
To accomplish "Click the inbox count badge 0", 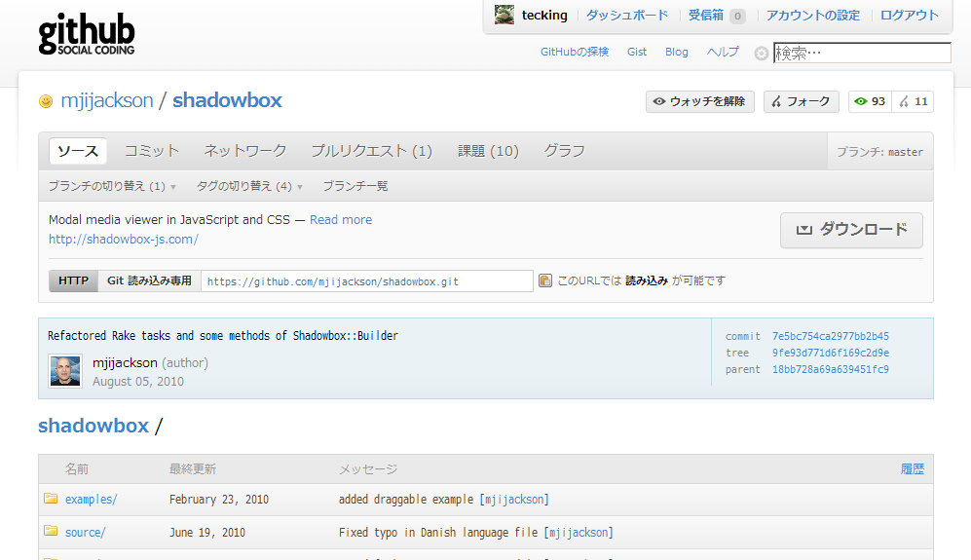I will 737,17.
